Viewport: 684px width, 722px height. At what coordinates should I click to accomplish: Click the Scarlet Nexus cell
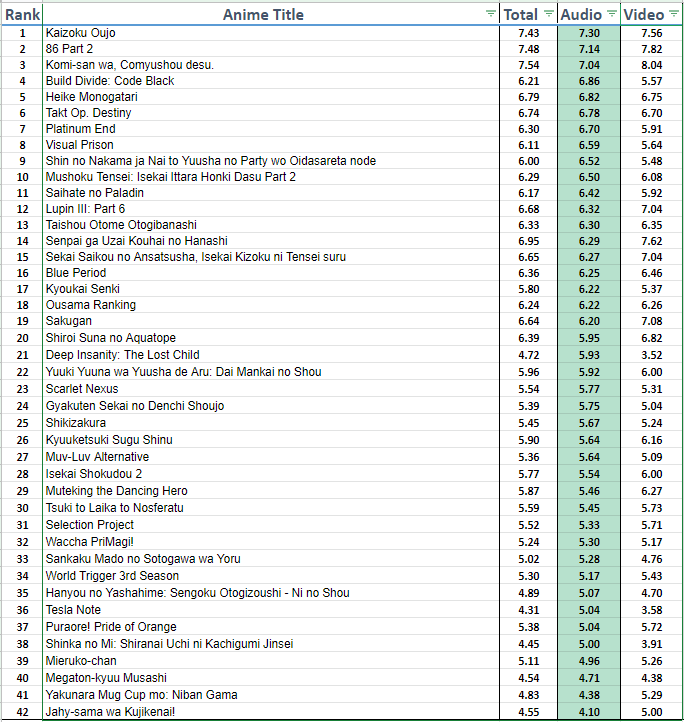(x=271, y=389)
